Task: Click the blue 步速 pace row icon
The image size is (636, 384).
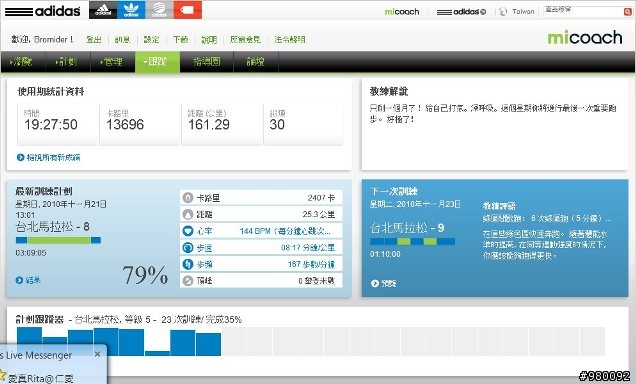Action: pyautogui.click(x=187, y=248)
